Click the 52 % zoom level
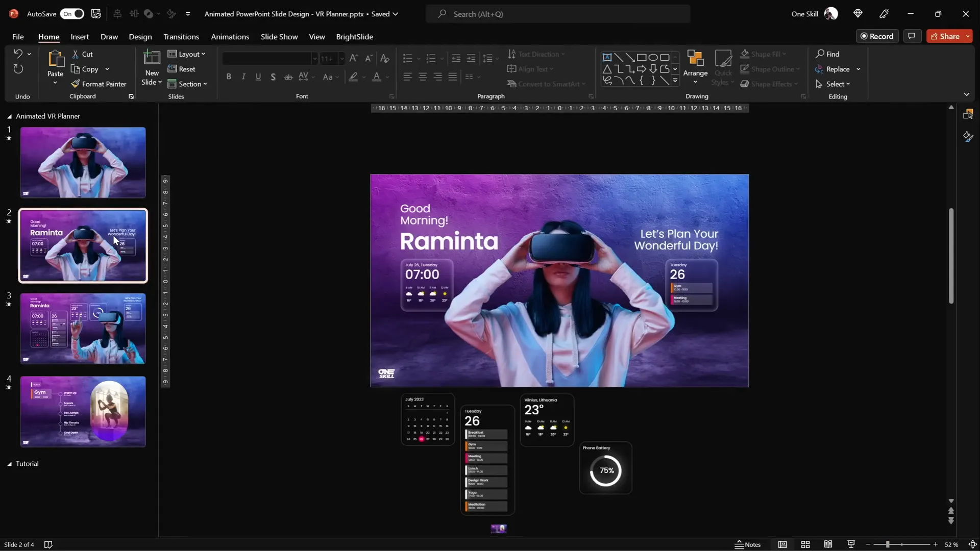Viewport: 980px width, 551px height. pos(951,544)
